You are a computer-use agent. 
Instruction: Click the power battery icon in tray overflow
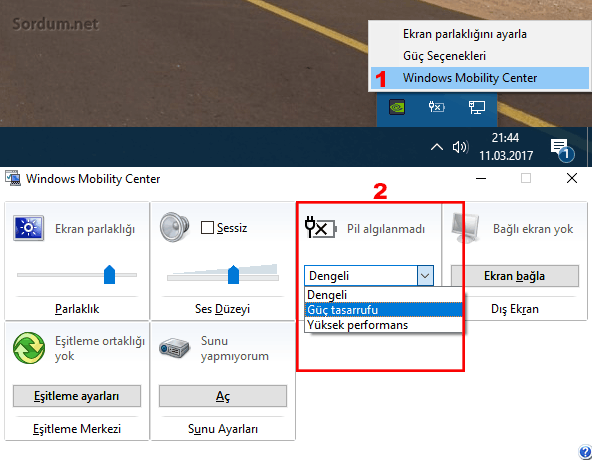(436, 107)
